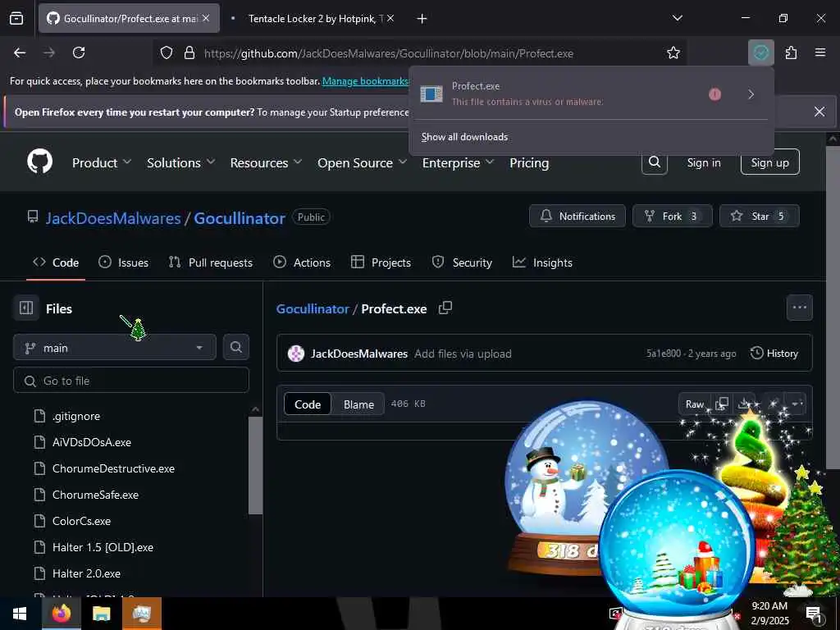The image size is (840, 630).
Task: Open the JackDoesMalwares owner link
Action: [113, 218]
